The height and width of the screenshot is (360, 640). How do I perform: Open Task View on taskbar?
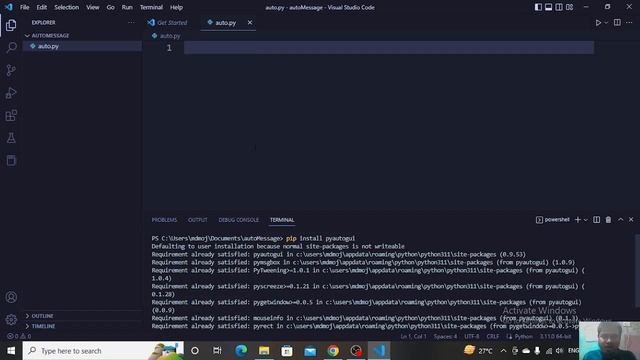pos(217,351)
